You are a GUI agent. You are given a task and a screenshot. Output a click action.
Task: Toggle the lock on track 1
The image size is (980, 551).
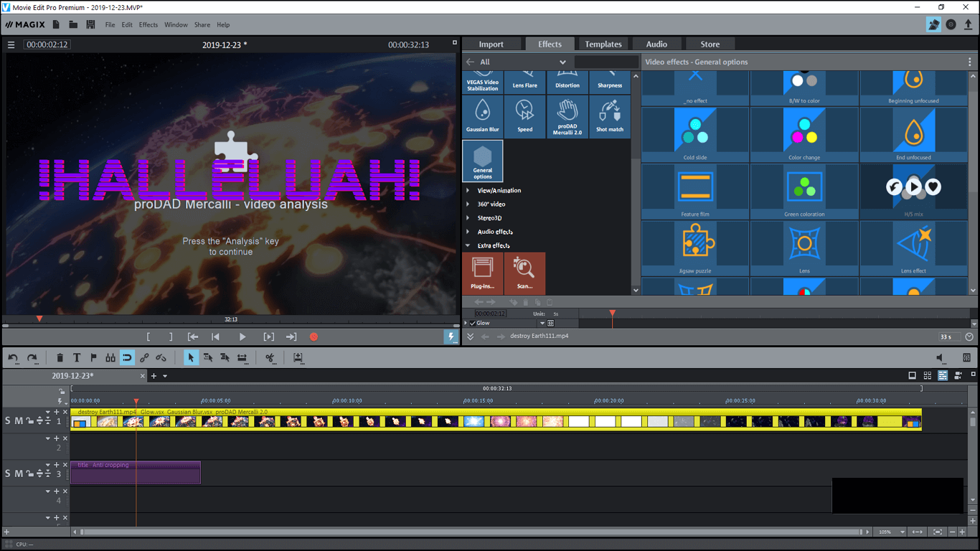pyautogui.click(x=29, y=421)
